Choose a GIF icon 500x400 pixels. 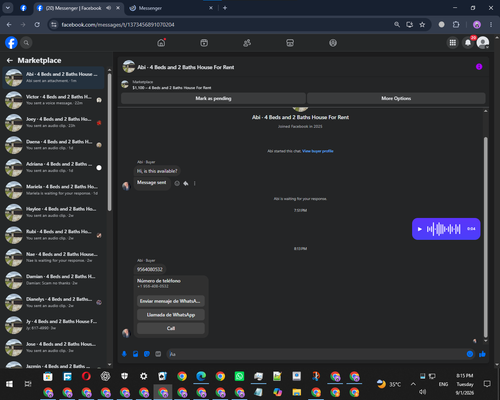(x=158, y=354)
